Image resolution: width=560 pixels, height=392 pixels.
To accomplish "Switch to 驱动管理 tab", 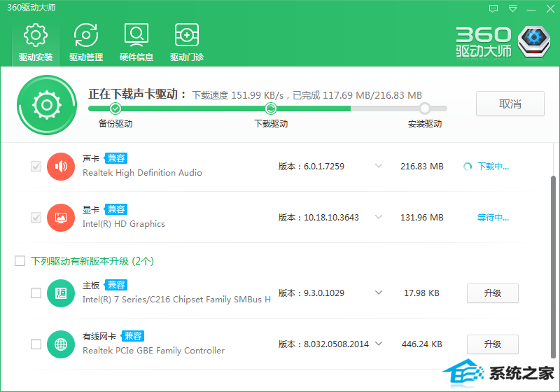I will 86,43.
